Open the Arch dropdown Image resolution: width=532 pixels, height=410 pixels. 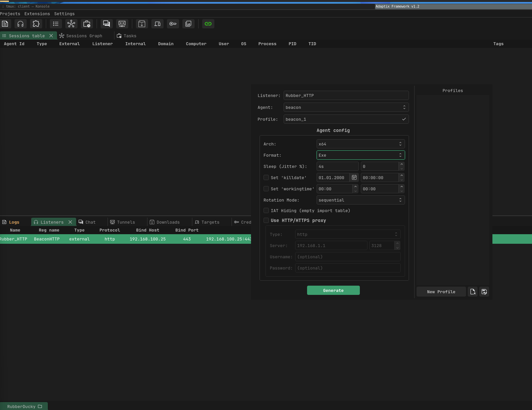coord(360,144)
